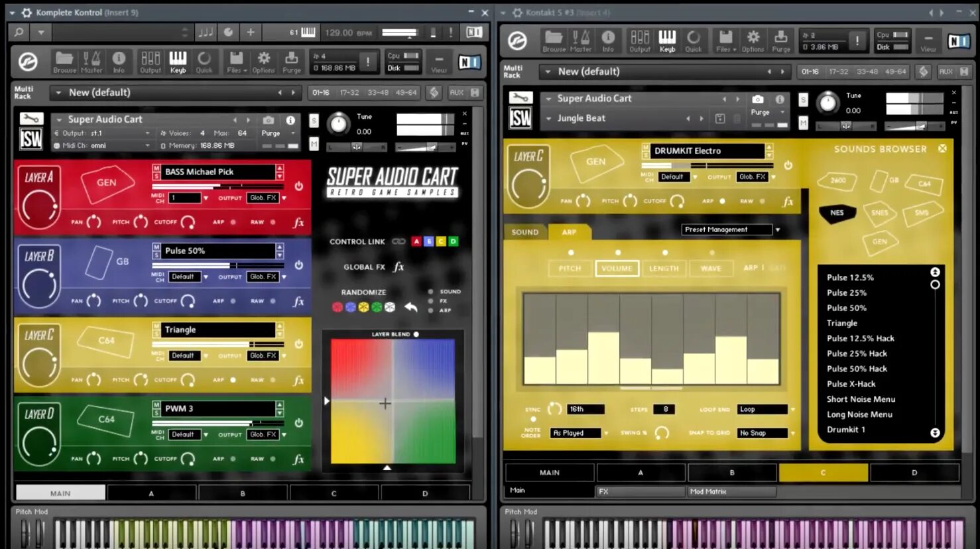980x549 pixels.
Task: Select Short Noise Menu in sounds list
Action: (861, 399)
